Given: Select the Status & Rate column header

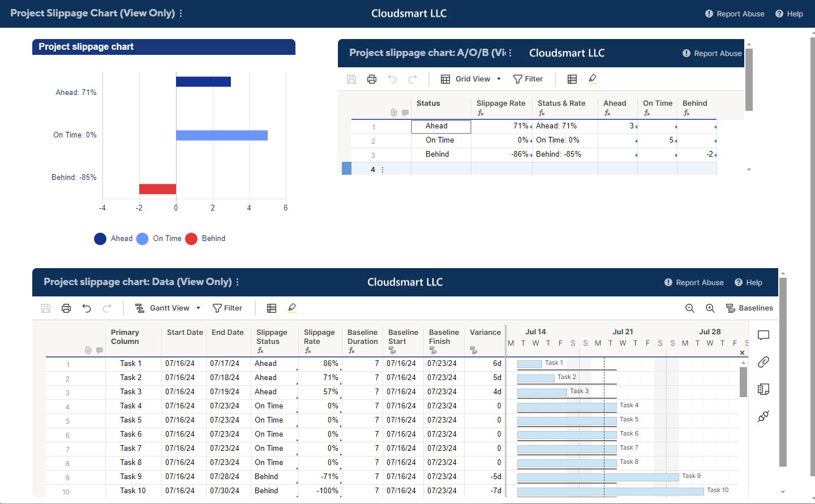Looking at the screenshot, I should coord(565,107).
